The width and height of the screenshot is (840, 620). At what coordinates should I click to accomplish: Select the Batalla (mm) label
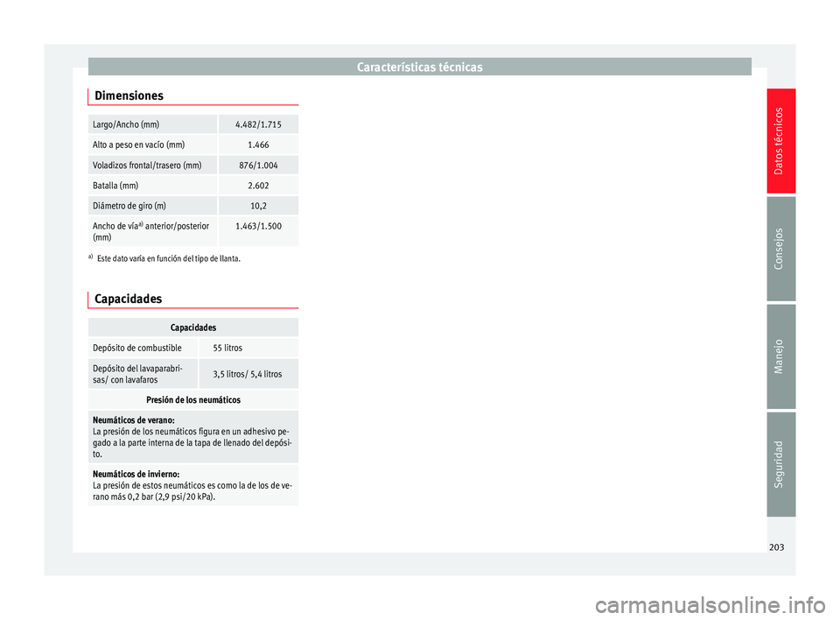[x=115, y=186]
